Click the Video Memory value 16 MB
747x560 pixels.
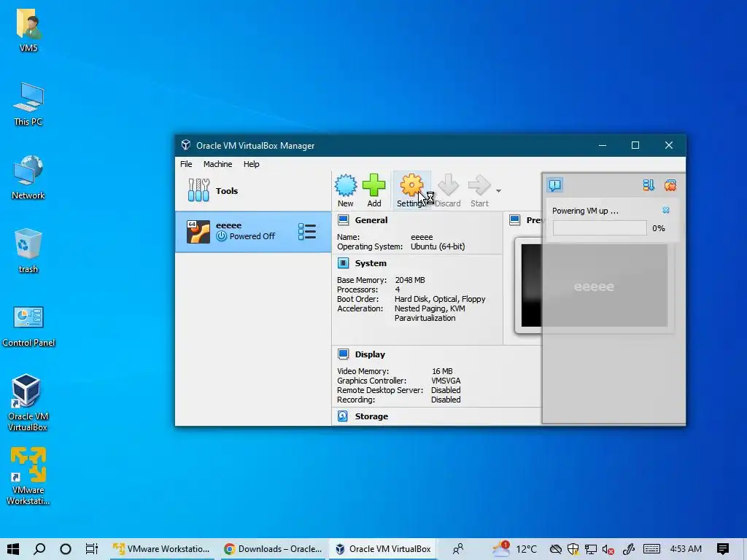pos(442,371)
